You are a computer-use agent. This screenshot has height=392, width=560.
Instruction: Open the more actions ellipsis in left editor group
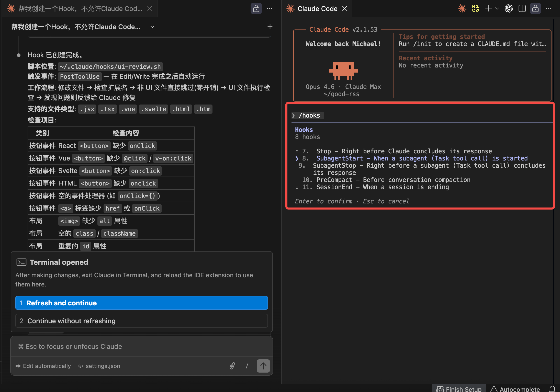click(x=270, y=9)
